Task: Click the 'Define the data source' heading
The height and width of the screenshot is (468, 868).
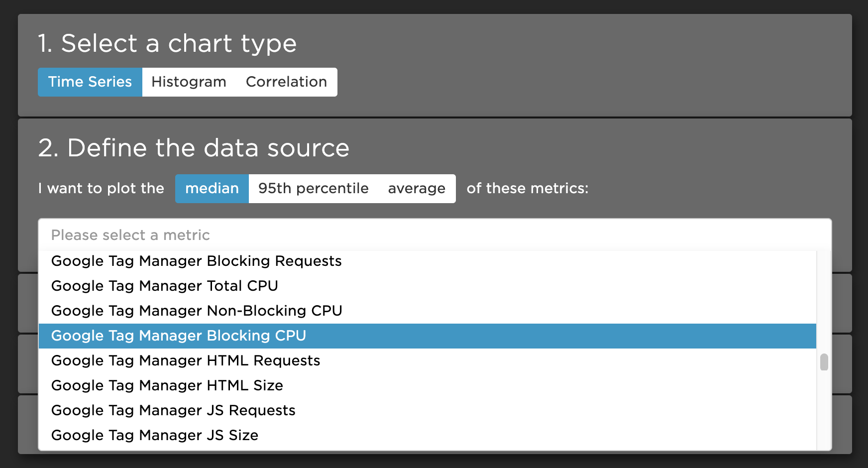Action: coord(194,148)
